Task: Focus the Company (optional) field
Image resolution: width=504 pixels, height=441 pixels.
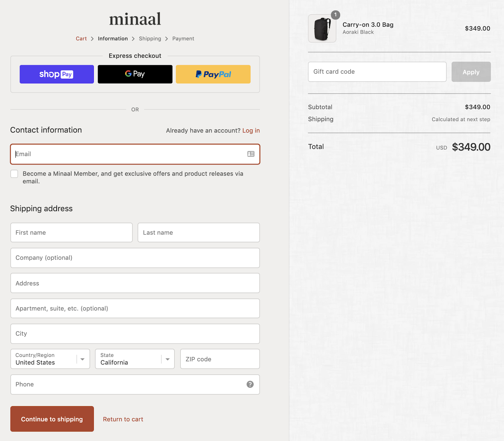Action: 135,258
